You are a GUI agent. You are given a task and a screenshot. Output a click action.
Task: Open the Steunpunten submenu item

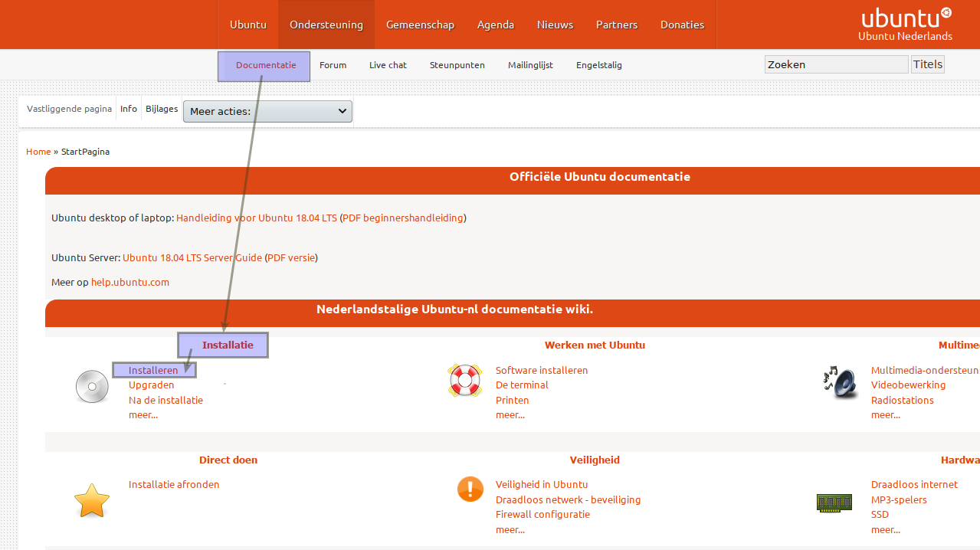coord(457,65)
